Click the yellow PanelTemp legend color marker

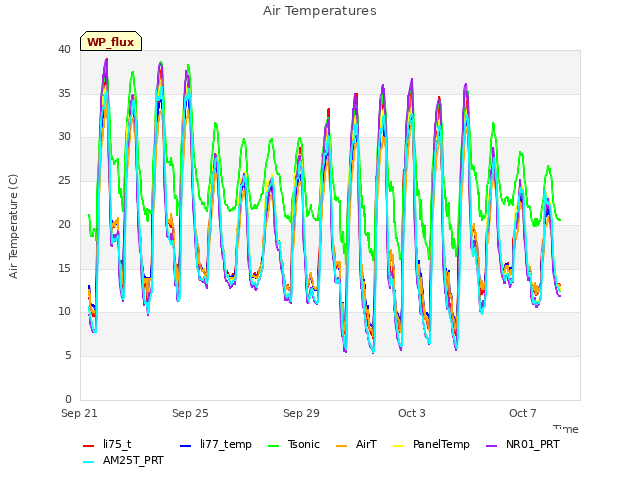coord(398,446)
